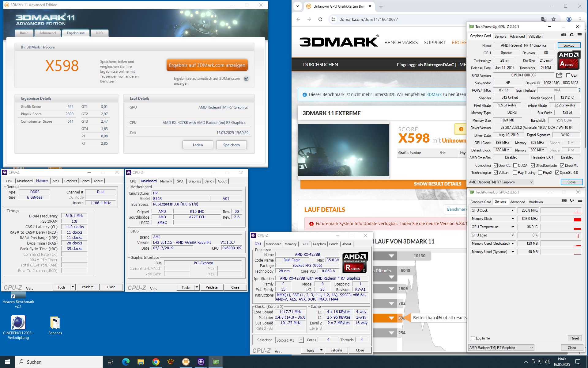This screenshot has width=588, height=368.
Task: Switch to the Basic tab in 3DMark 11
Action: [24, 33]
